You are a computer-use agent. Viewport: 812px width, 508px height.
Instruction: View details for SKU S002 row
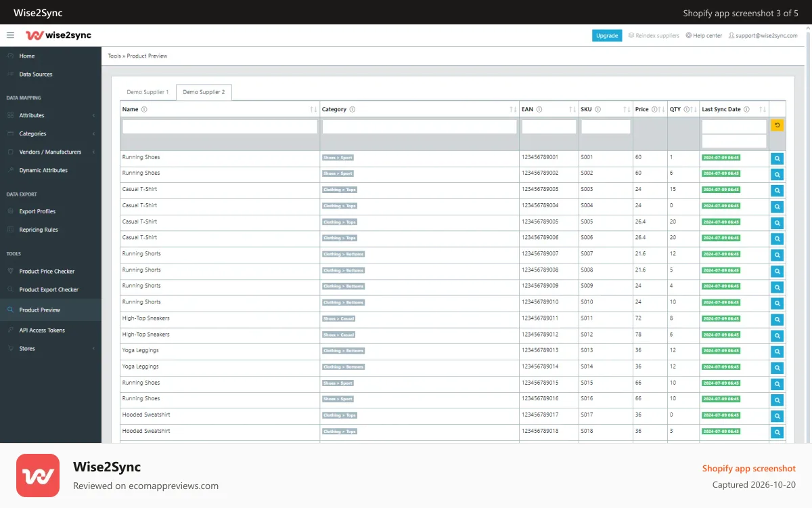(777, 175)
